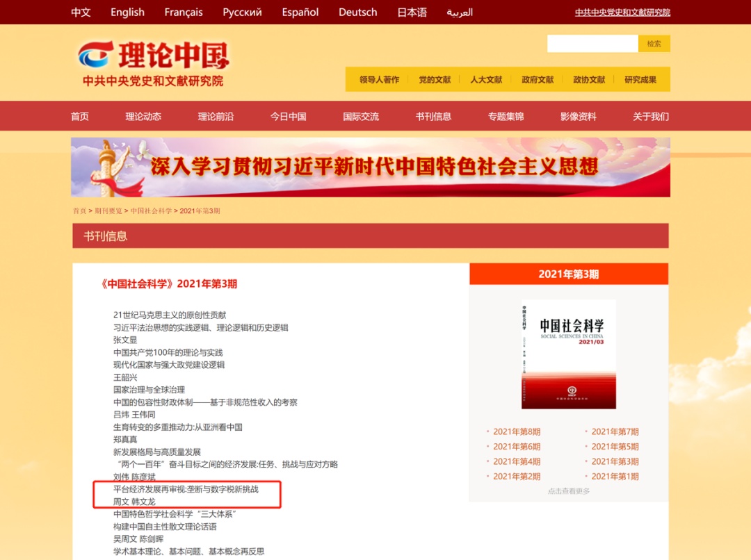Select text 21世纪马克思主义的原创性贡献
Image resolution: width=751 pixels, height=560 pixels.
tap(170, 315)
